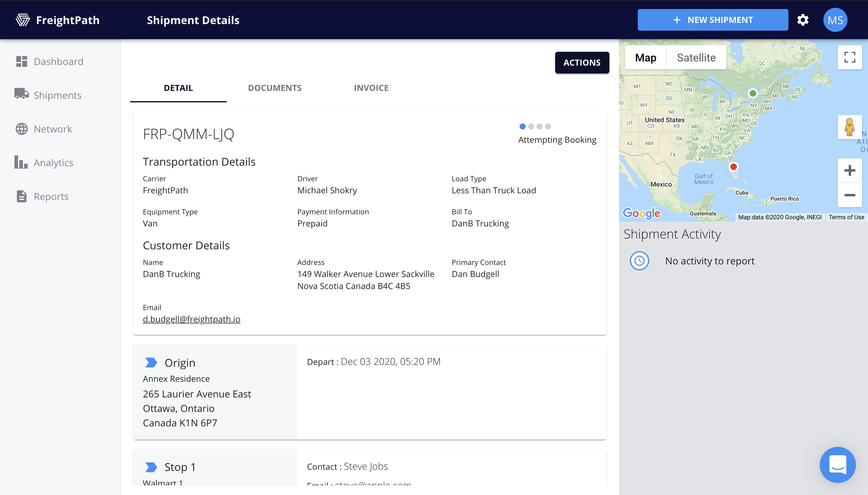Image resolution: width=868 pixels, height=495 pixels.
Task: Click the Origin arrow icon
Action: pyautogui.click(x=151, y=363)
